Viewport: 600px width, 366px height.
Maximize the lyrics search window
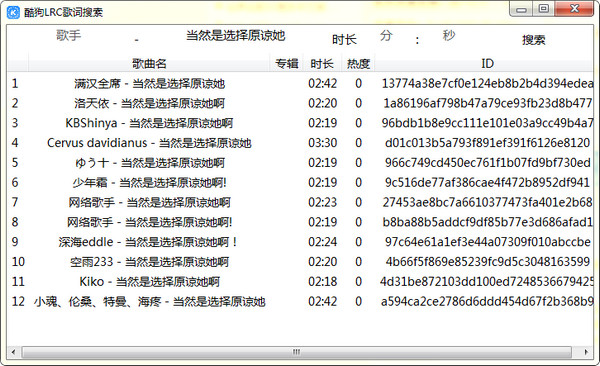pyautogui.click(x=543, y=8)
